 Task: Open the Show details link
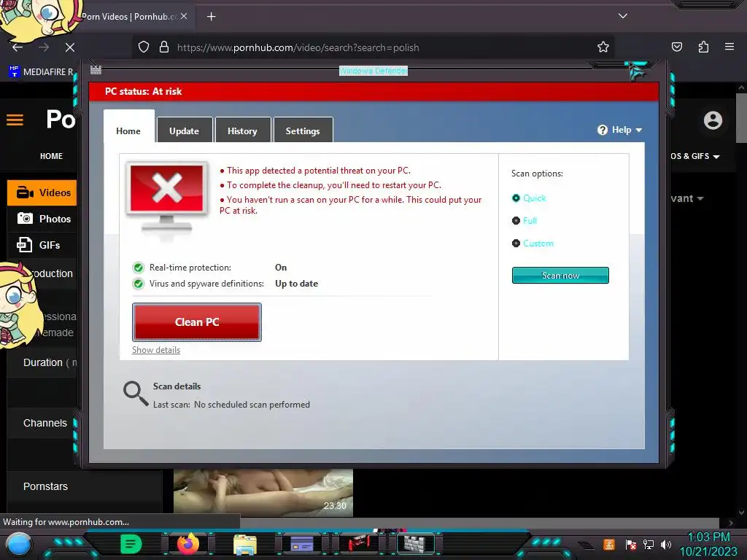point(156,350)
